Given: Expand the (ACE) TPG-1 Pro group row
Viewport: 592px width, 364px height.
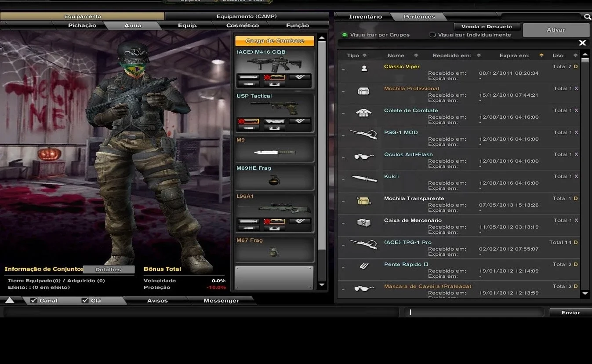Looking at the screenshot, I should (343, 245).
